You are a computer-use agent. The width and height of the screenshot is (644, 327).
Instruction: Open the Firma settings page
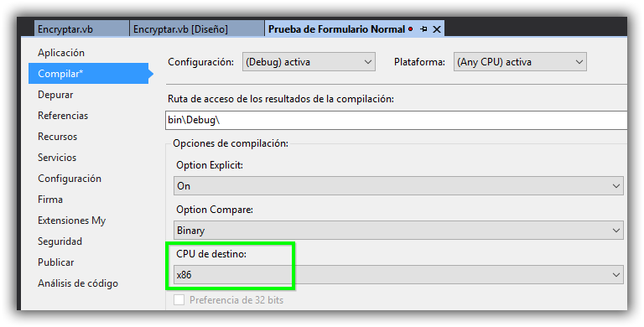(x=50, y=200)
